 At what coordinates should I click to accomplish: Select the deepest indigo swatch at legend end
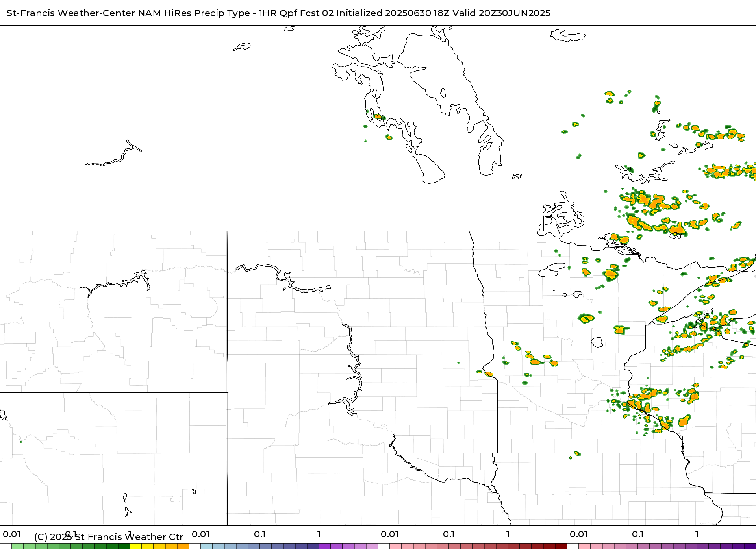(750, 546)
